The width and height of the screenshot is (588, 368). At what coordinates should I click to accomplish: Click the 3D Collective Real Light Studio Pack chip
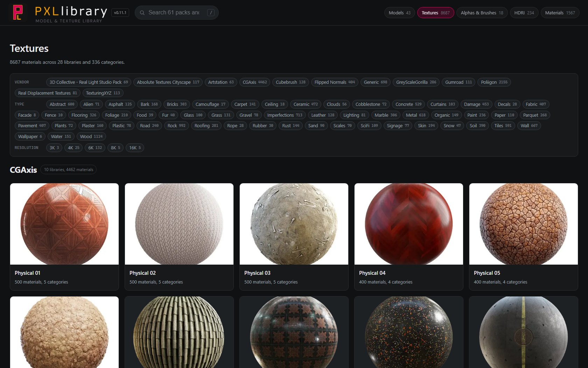coord(89,82)
